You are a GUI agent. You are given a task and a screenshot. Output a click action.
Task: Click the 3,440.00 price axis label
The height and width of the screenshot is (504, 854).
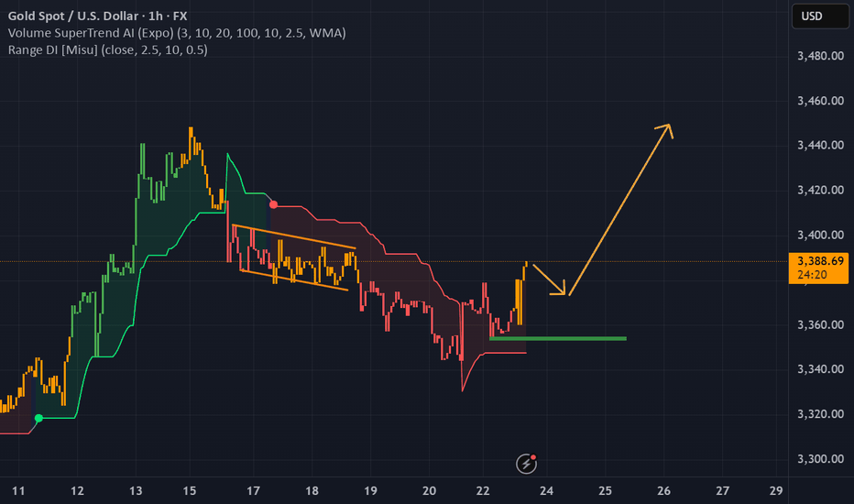(820, 145)
